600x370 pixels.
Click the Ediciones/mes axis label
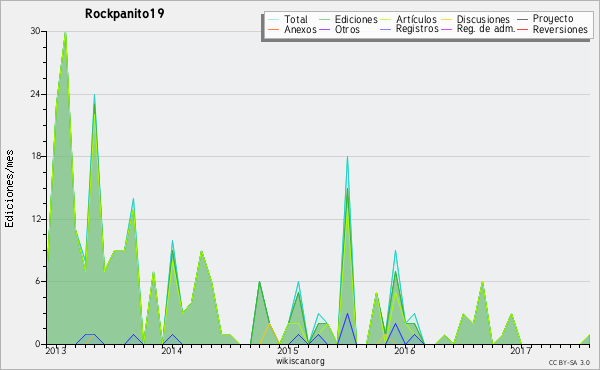click(x=9, y=189)
